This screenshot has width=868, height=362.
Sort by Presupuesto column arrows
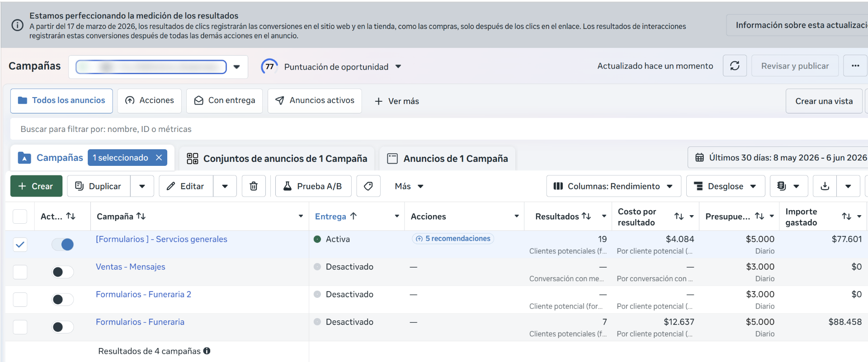point(759,216)
